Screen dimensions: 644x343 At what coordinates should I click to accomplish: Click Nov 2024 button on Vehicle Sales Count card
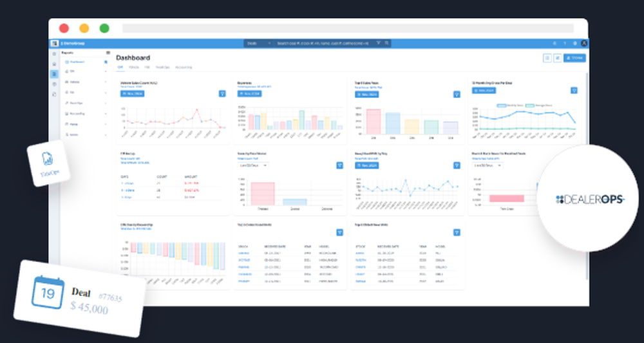pyautogui.click(x=132, y=93)
